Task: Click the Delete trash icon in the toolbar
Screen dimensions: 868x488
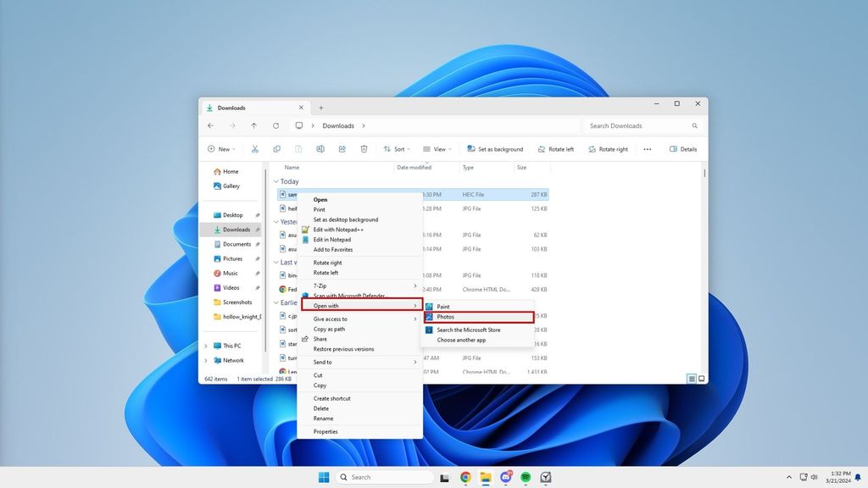Action: click(364, 148)
